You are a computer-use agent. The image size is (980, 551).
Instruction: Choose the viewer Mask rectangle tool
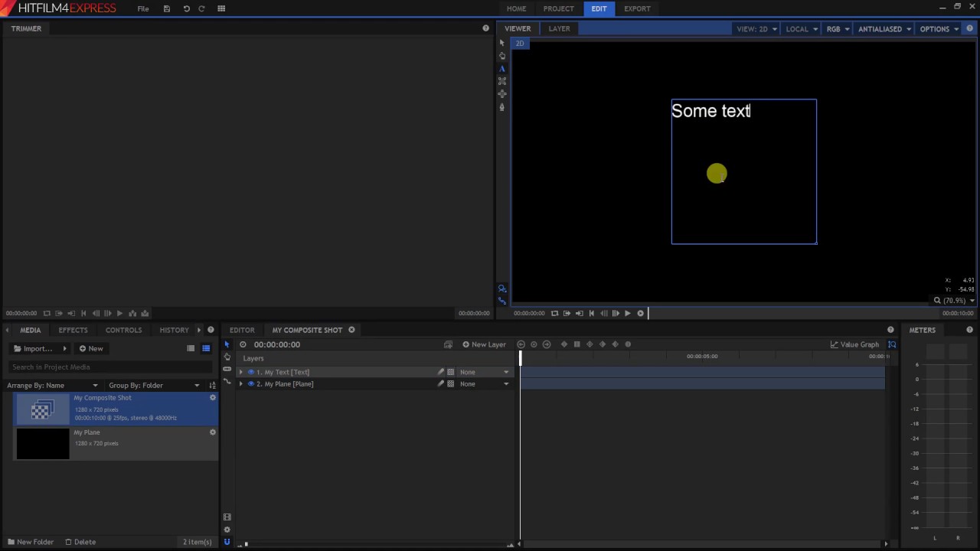(502, 81)
